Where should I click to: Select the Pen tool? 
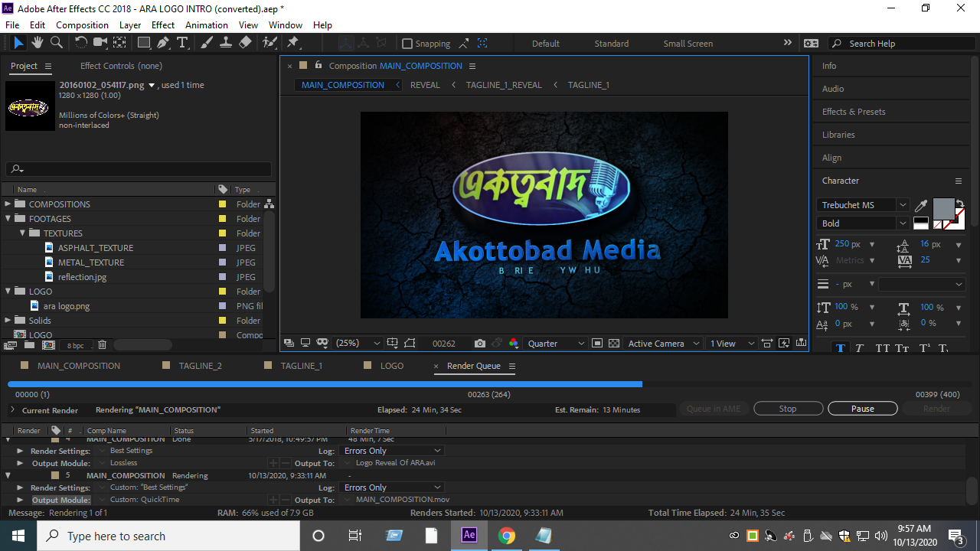pyautogui.click(x=163, y=43)
